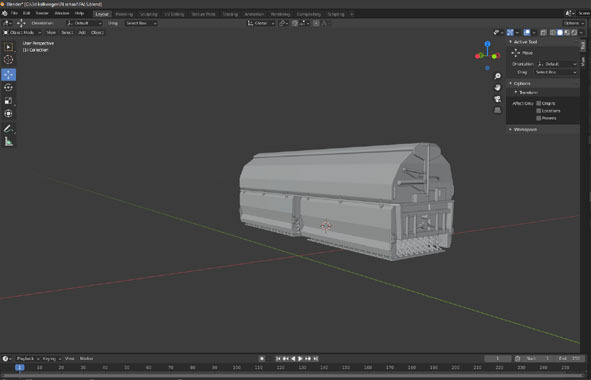Click the blue Z axis on the navigation gizmo

click(x=487, y=44)
